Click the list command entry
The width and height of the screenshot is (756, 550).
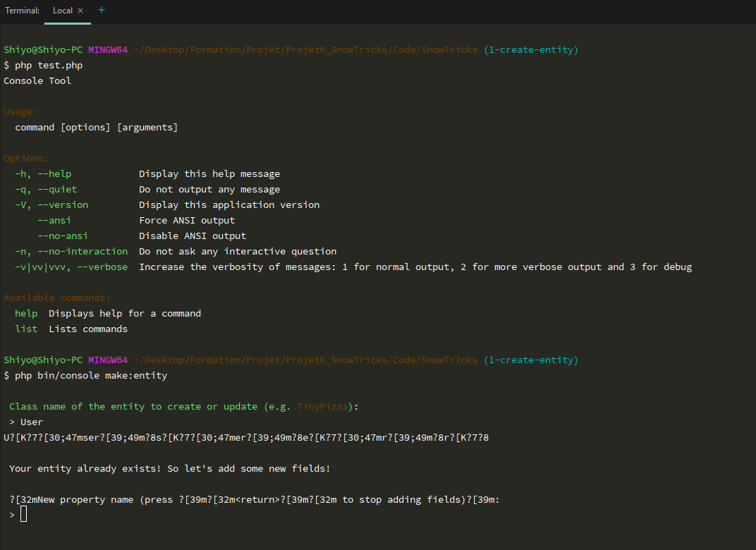(26, 329)
